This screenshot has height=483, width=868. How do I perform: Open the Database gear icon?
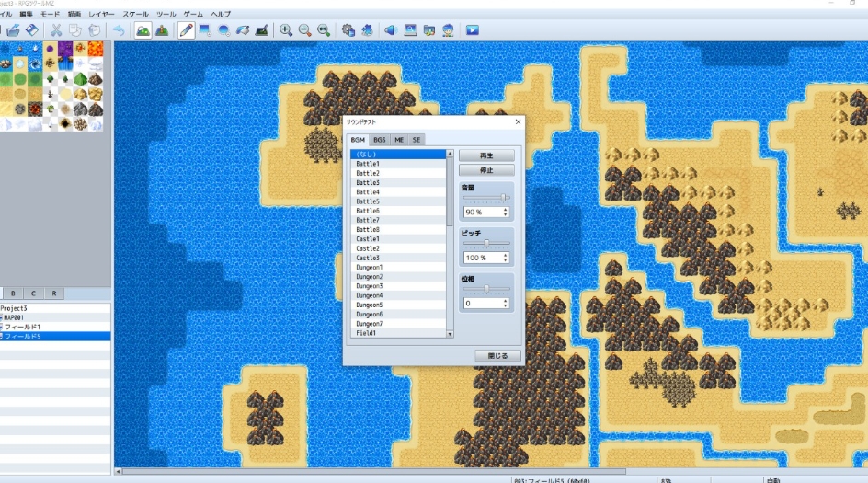coord(348,30)
